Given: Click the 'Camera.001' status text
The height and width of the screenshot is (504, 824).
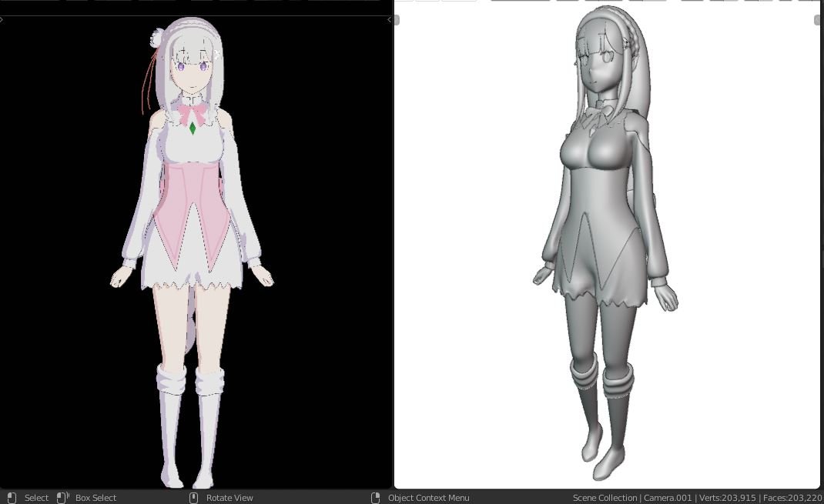Looking at the screenshot, I should 668,498.
